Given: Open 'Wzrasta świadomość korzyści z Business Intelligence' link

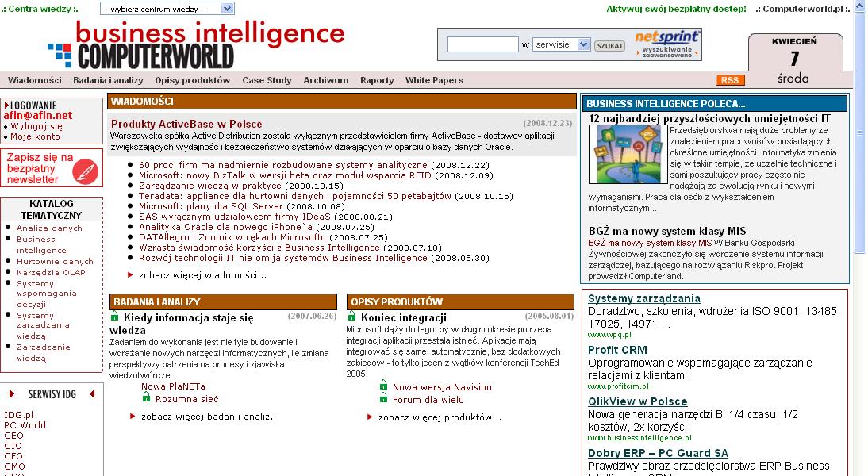Looking at the screenshot, I should [259, 248].
